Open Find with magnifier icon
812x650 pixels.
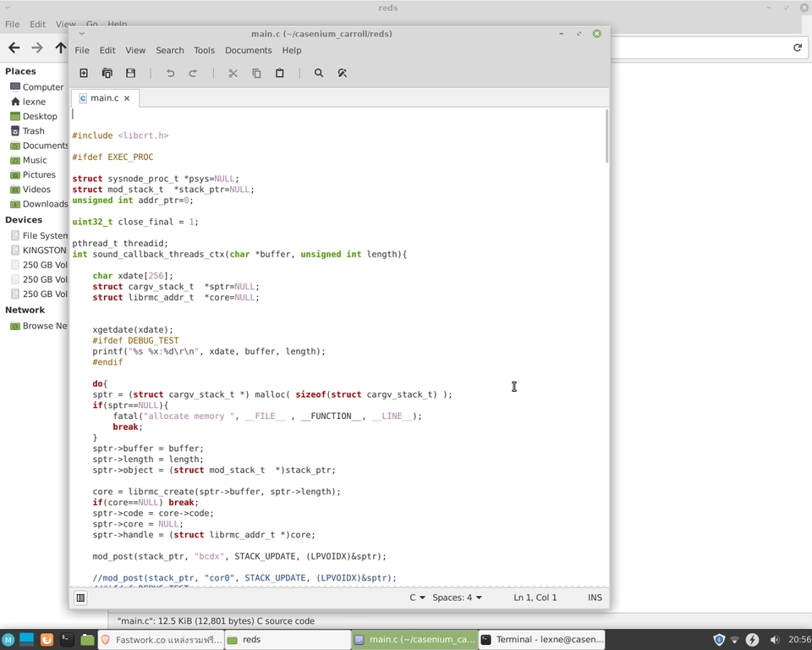[x=319, y=73]
